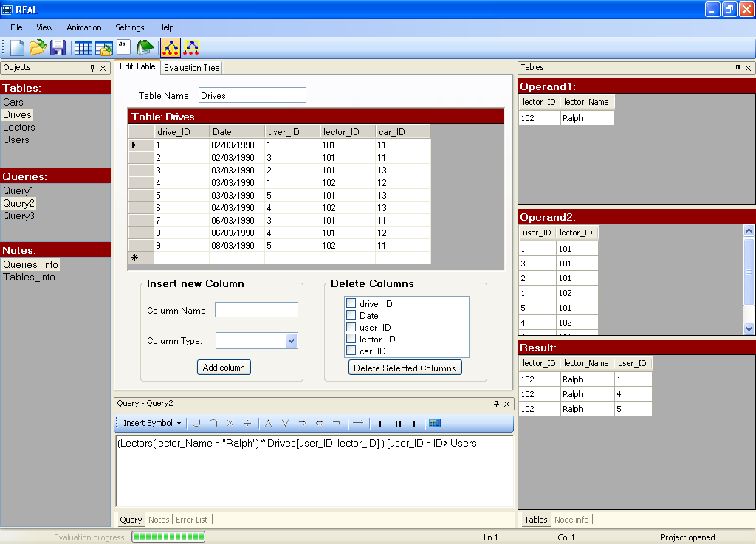Open the View menu

tap(44, 27)
